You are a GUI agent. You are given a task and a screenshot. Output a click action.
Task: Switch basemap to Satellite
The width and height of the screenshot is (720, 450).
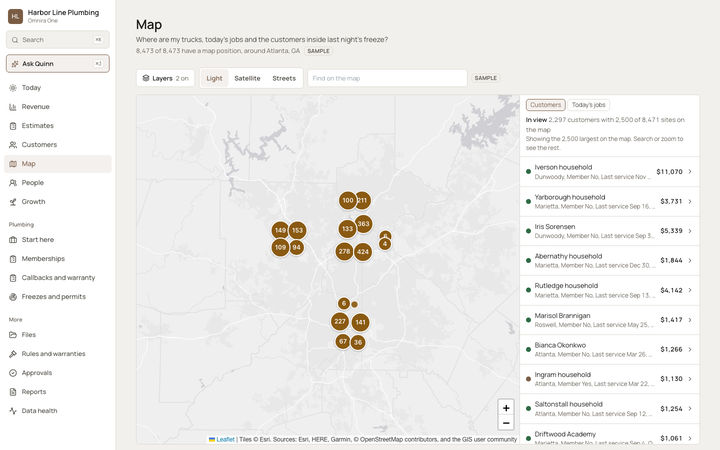247,78
